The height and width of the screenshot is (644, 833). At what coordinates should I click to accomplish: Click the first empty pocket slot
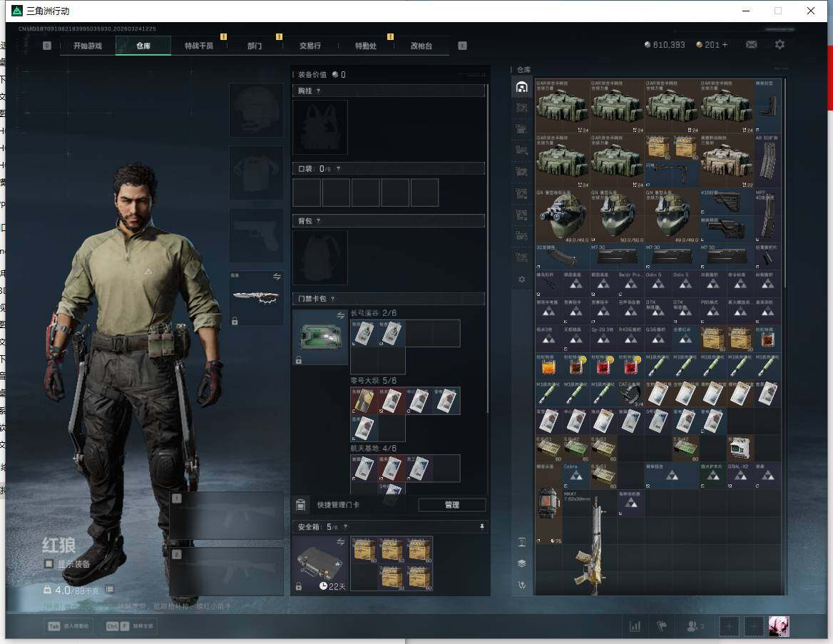point(307,193)
